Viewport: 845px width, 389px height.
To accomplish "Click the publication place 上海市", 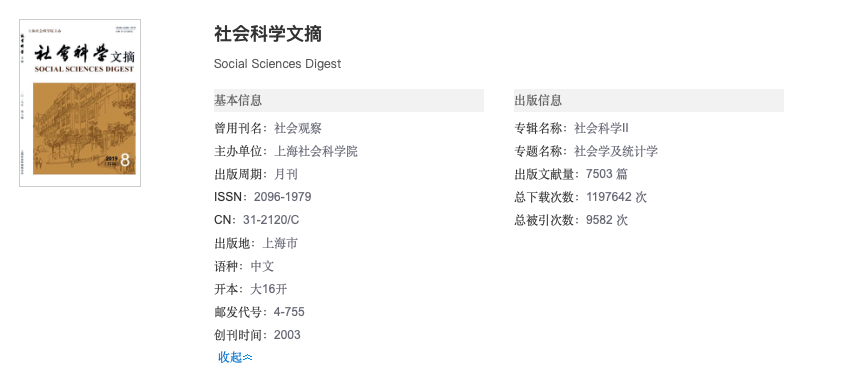I will 280,244.
